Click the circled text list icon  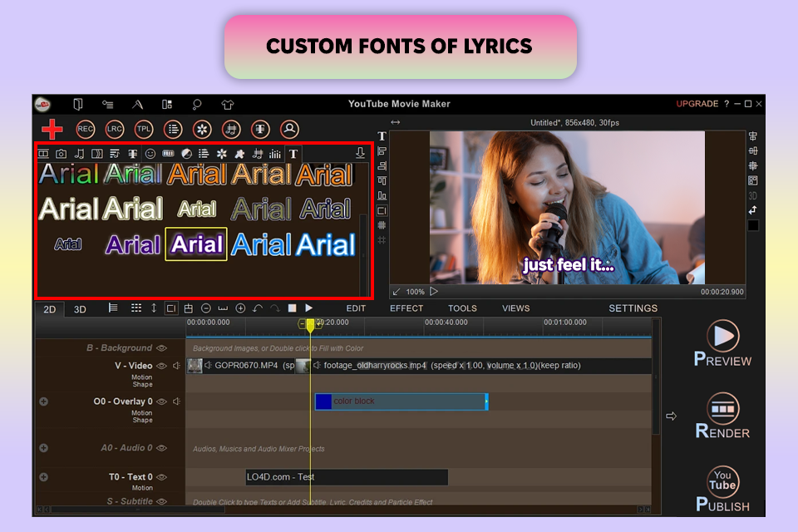(173, 130)
